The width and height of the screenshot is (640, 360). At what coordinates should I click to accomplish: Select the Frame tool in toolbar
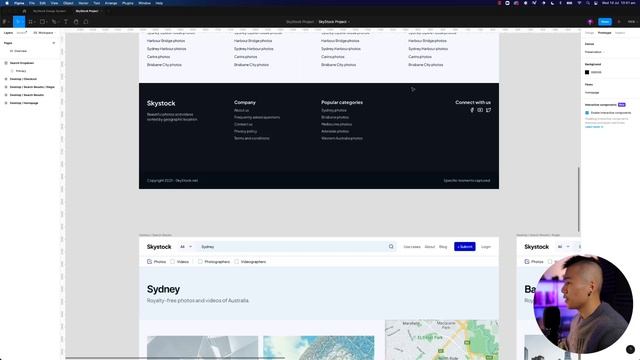(x=30, y=22)
